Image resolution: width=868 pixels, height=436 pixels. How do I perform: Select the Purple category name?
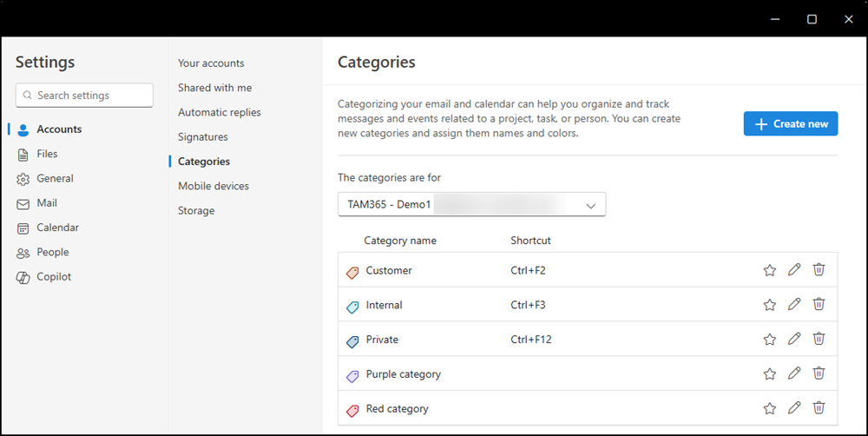[403, 374]
